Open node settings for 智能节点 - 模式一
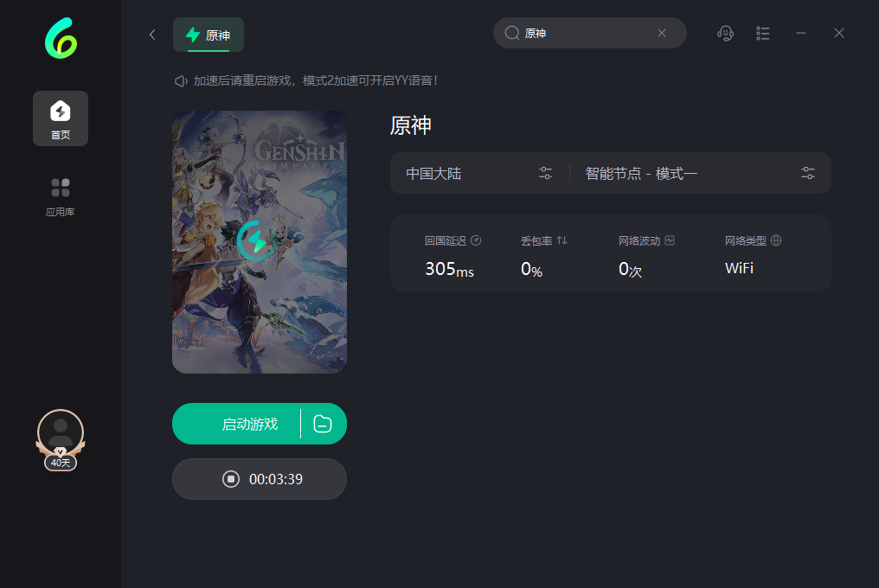 point(808,173)
